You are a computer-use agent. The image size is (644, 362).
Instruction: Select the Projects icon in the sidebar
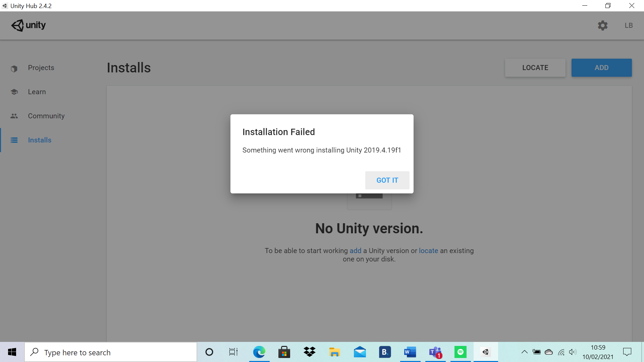click(14, 68)
